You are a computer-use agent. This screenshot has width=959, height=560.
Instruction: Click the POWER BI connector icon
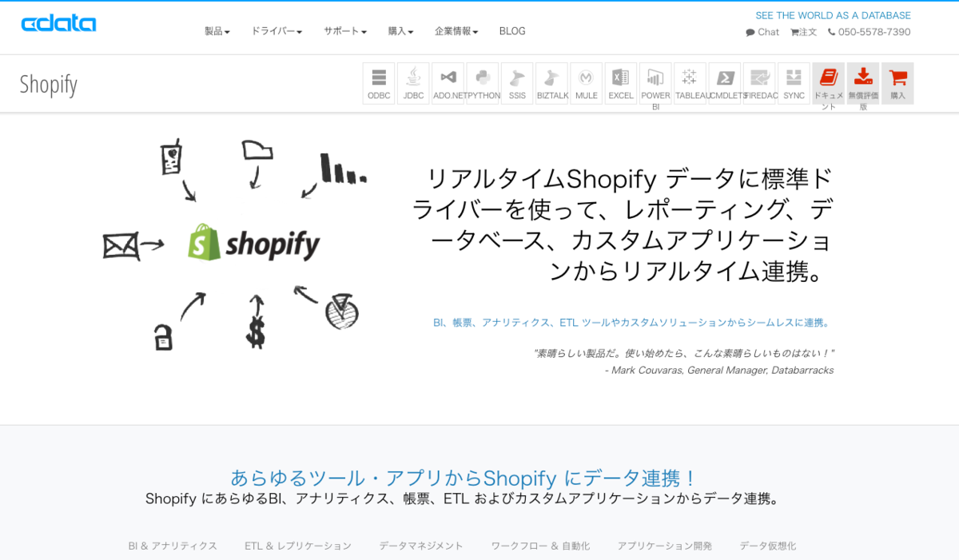pyautogui.click(x=655, y=82)
